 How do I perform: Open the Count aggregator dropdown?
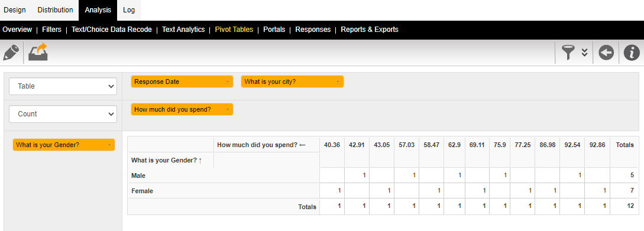click(x=63, y=114)
